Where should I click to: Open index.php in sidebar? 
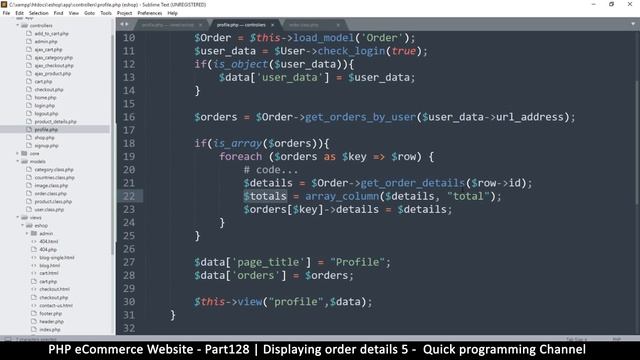pyautogui.click(x=50, y=329)
